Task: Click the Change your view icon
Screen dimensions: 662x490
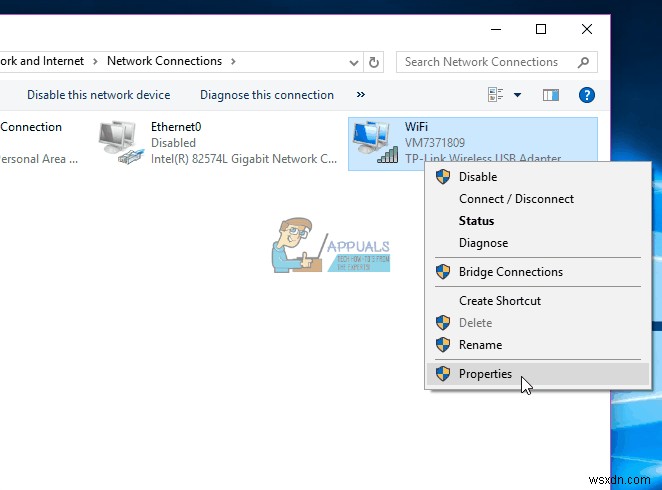Action: [495, 95]
